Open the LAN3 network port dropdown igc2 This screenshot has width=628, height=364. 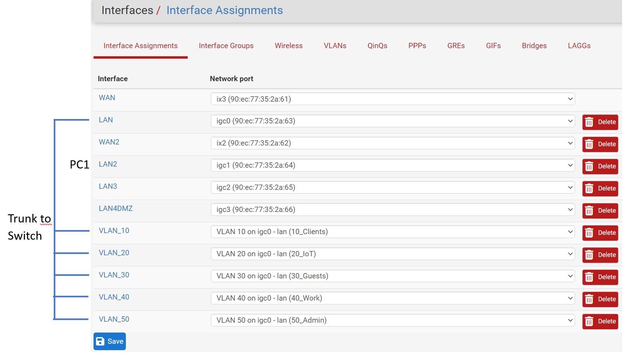pyautogui.click(x=393, y=188)
